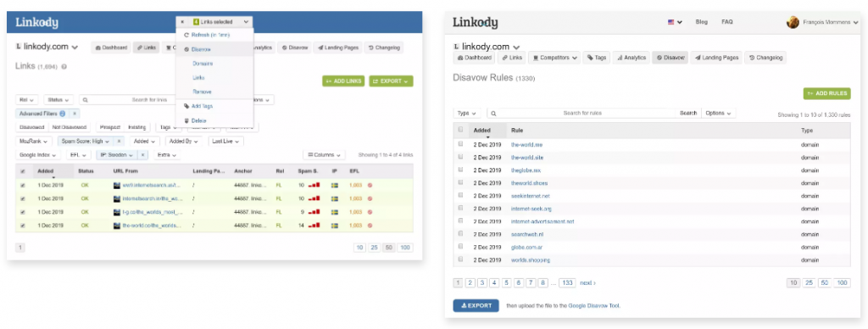Toggle the select-all checkbox in Links table header
Screen dimensions: 868x329
click(23, 171)
